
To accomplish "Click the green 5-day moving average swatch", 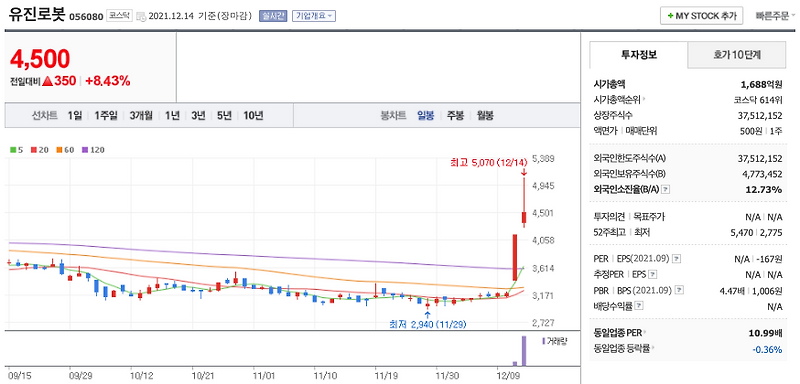I will pos(13,150).
